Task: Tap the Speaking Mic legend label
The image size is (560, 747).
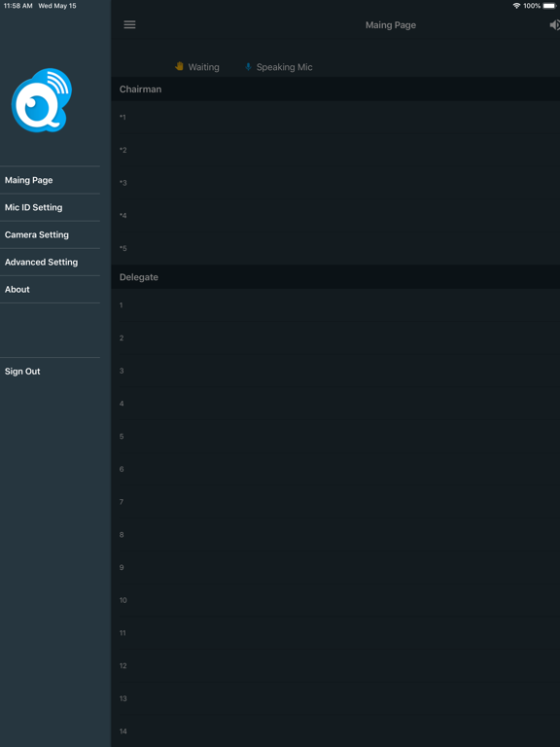Action: pos(284,67)
